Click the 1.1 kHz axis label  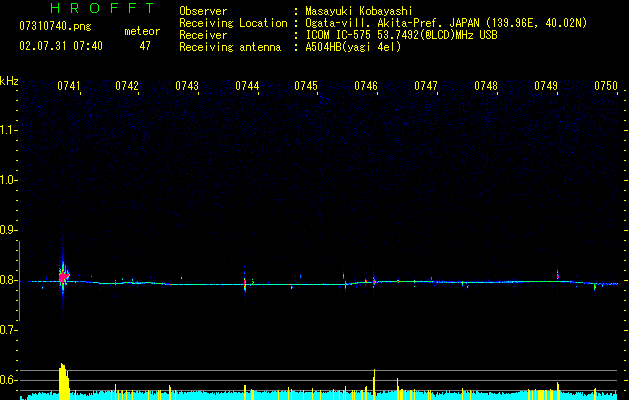[8, 130]
